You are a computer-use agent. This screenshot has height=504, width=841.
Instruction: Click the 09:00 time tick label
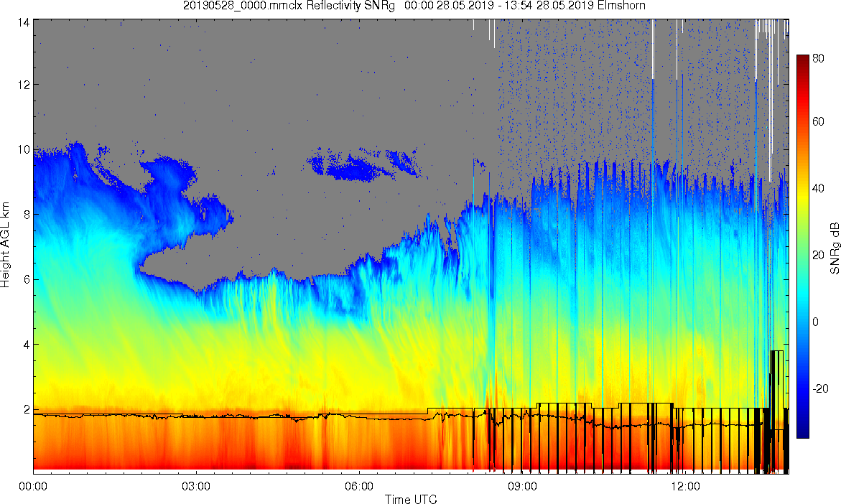point(522,487)
